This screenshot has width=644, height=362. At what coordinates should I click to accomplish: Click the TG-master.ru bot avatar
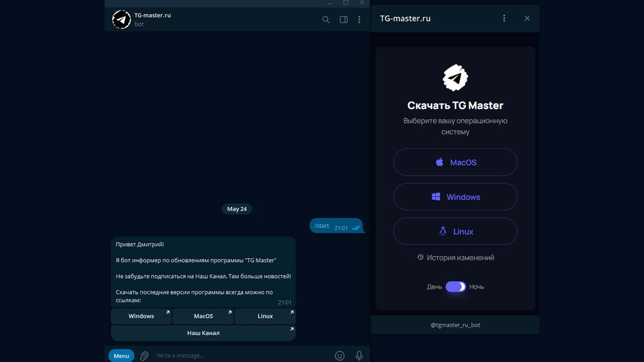click(121, 20)
